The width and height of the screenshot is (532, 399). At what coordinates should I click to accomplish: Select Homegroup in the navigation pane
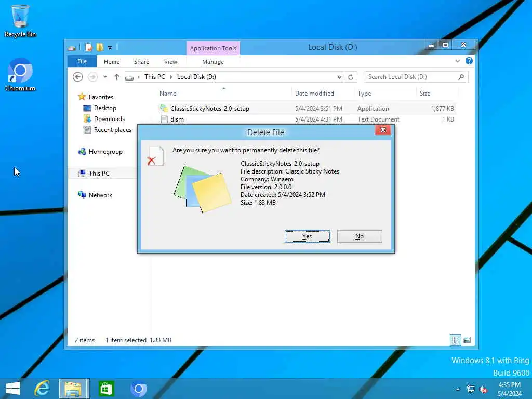pyautogui.click(x=100, y=152)
